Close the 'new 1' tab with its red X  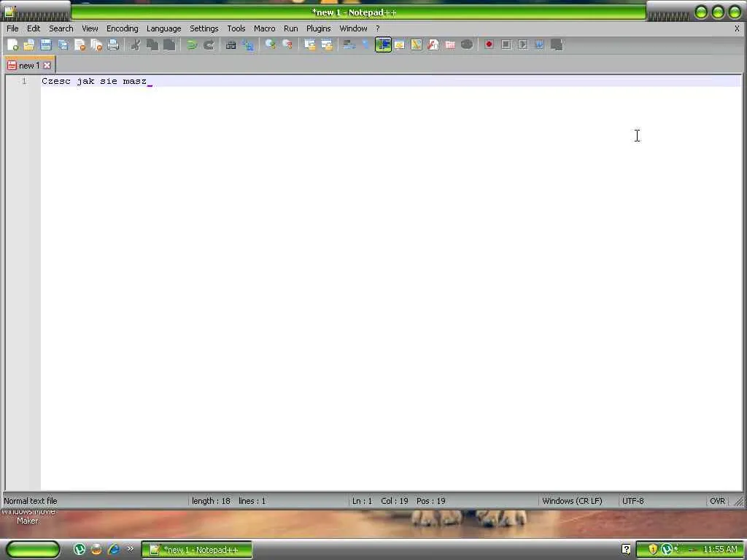click(47, 65)
